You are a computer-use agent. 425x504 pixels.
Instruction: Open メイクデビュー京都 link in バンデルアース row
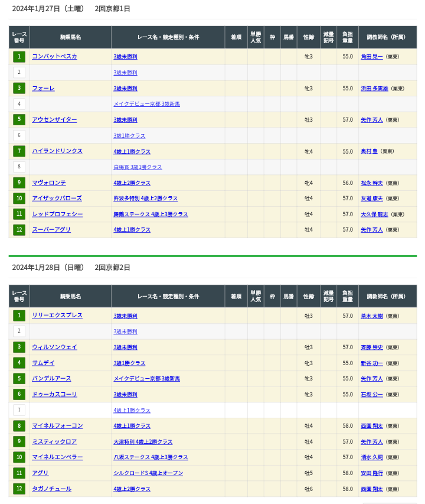pos(147,379)
